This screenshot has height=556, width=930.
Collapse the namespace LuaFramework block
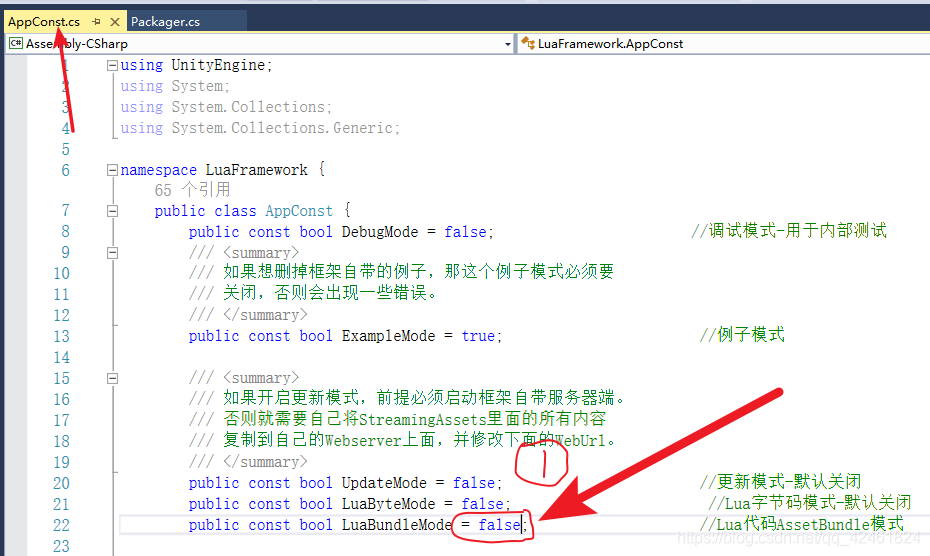pyautogui.click(x=112, y=170)
